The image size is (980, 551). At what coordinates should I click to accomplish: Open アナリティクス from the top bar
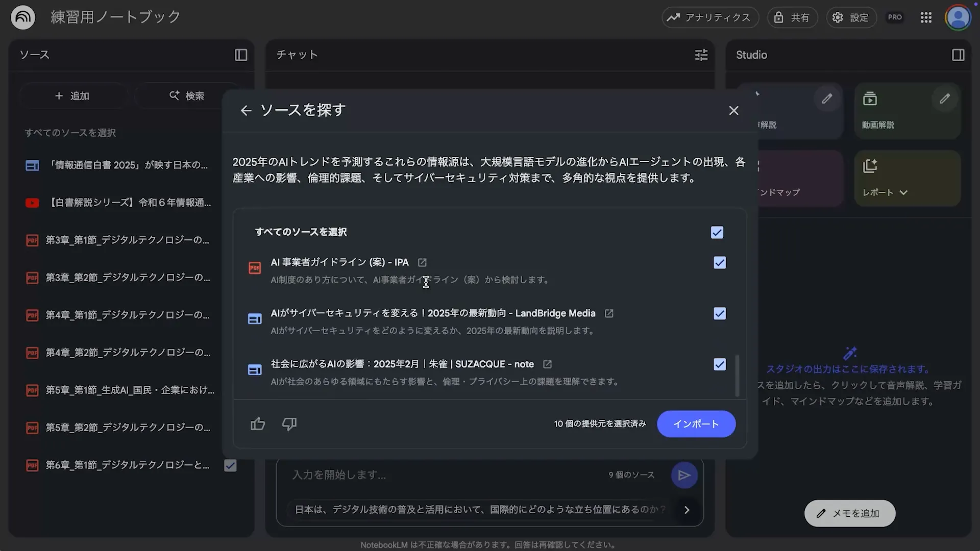coord(709,17)
